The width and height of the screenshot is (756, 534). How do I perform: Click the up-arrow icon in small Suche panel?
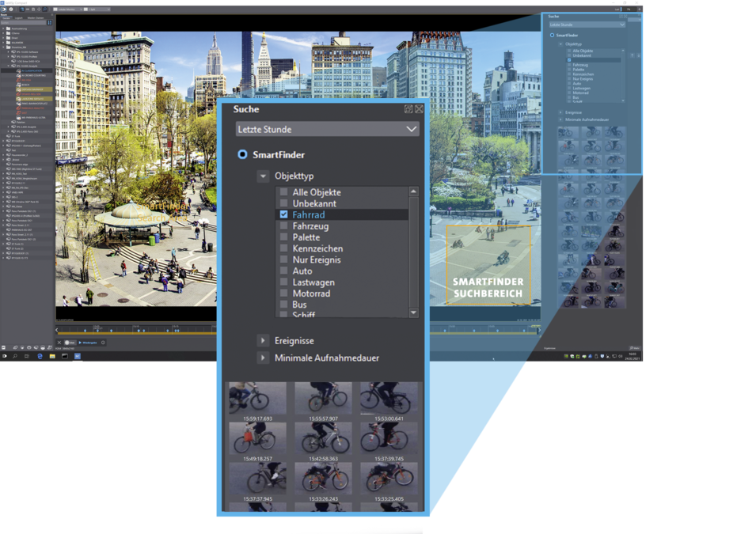(x=632, y=55)
